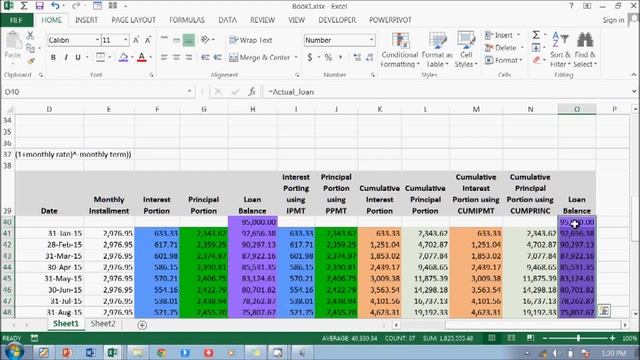
Task: Increase font size with large A
Action: [x=136, y=40]
